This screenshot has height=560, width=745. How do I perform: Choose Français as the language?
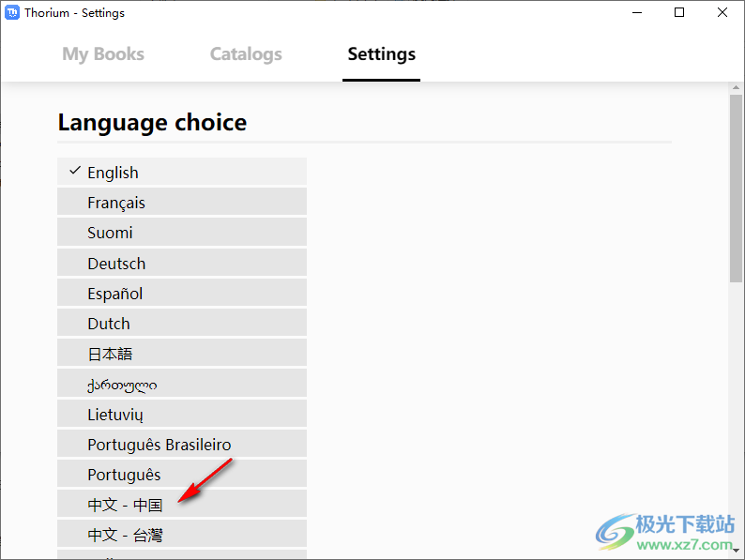182,202
